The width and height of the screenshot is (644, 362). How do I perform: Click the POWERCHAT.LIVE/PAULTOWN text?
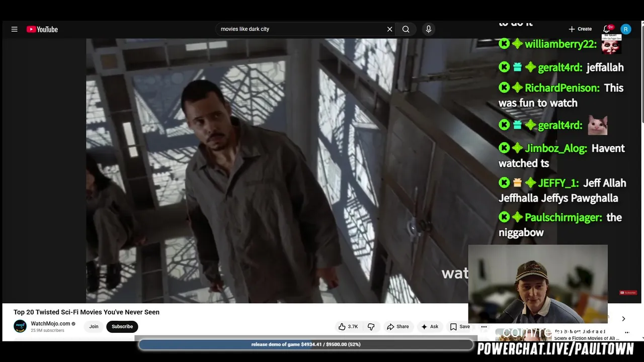[x=555, y=349]
